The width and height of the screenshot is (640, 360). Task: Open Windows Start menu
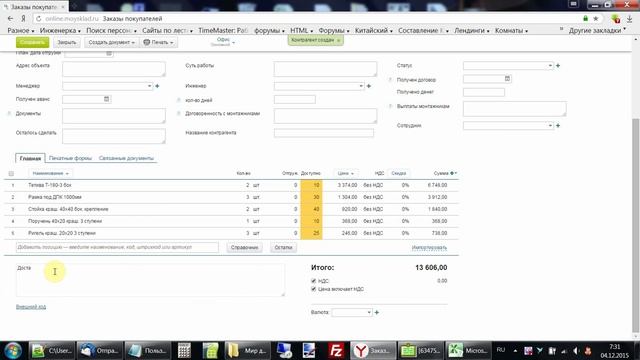tap(13, 351)
